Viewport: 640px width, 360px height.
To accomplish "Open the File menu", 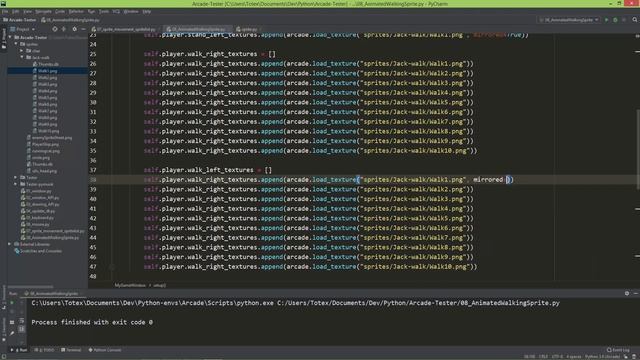I will [5, 11].
